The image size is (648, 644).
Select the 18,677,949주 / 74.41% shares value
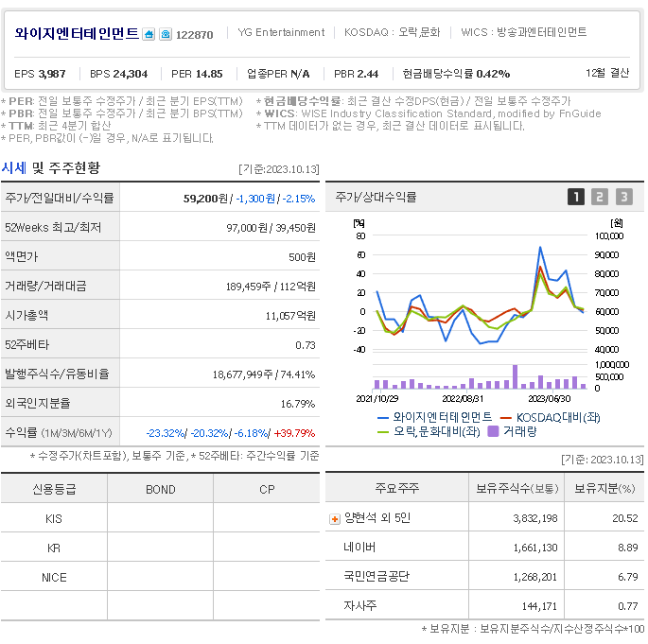[x=264, y=374]
